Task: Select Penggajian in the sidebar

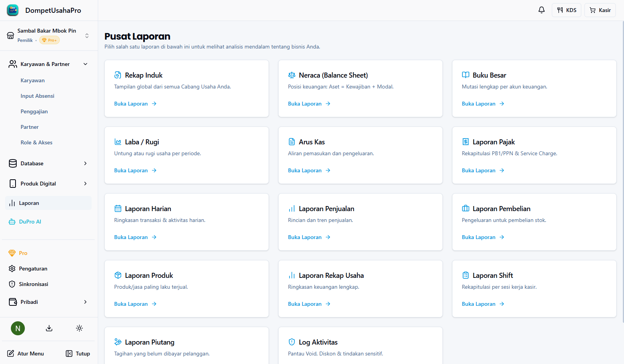Action: pos(34,111)
